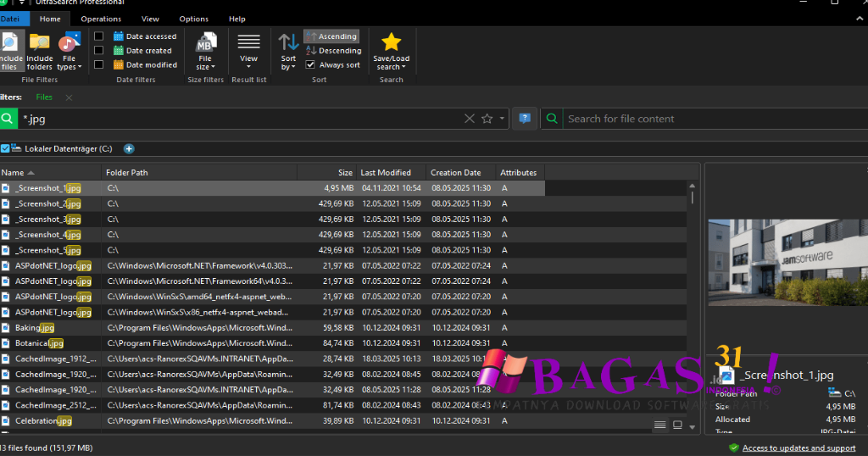Sort by Last Modified column header
The image size is (868, 456).
point(391,173)
